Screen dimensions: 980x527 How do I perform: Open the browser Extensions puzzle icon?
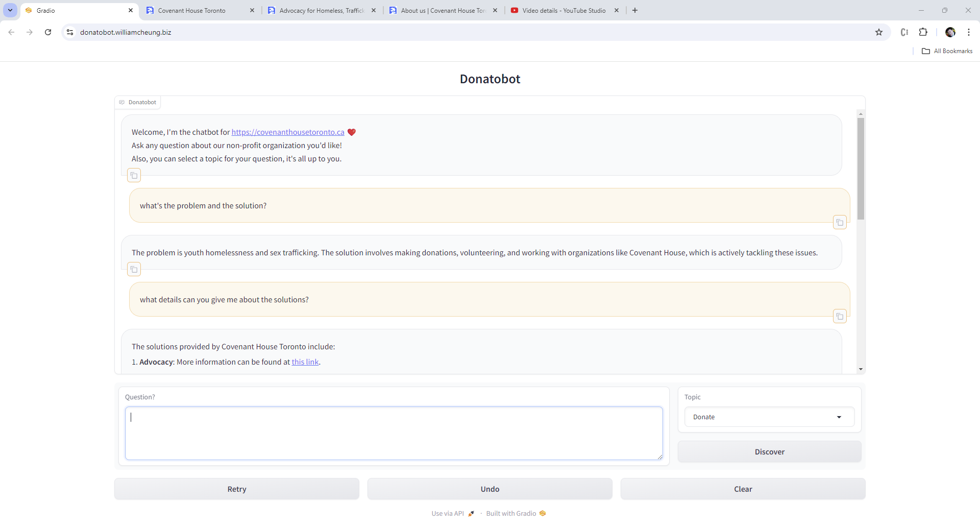(923, 32)
